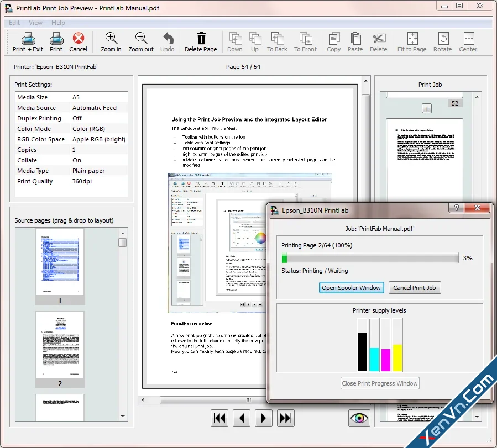Open the Help menu

[x=58, y=23]
